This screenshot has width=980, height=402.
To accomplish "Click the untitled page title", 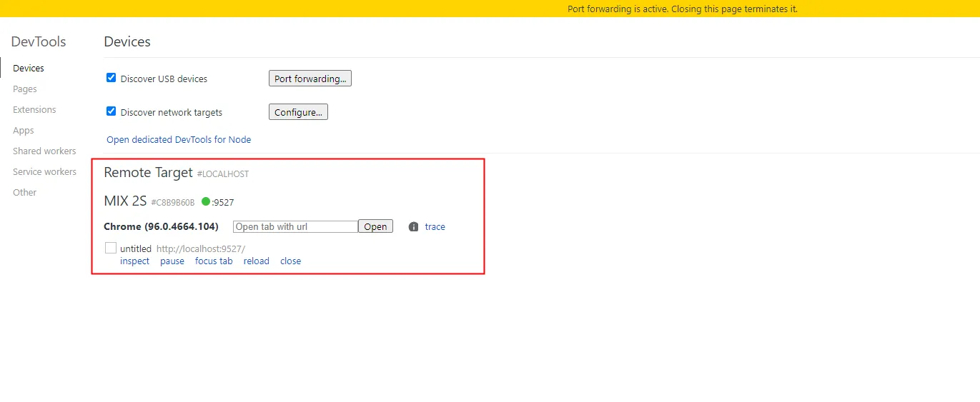I will pos(136,249).
